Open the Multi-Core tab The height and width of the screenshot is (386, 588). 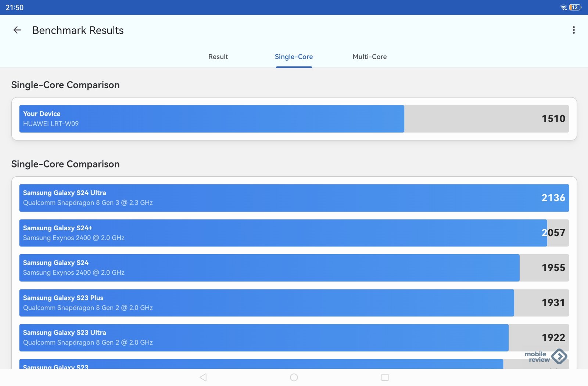pyautogui.click(x=369, y=57)
